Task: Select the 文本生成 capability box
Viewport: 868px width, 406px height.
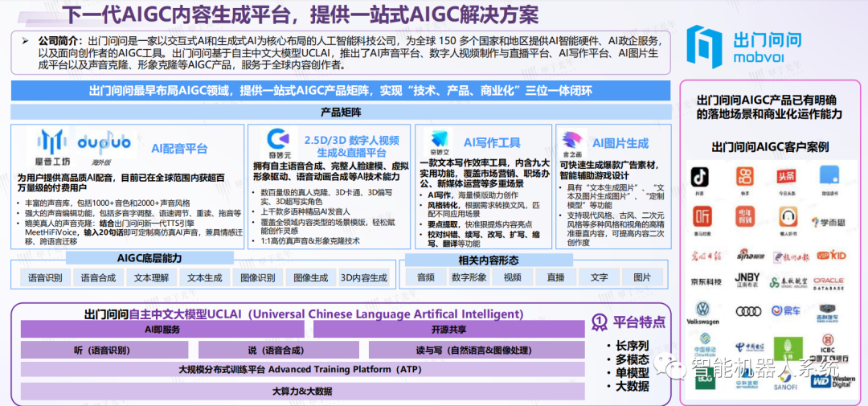Action: [204, 277]
